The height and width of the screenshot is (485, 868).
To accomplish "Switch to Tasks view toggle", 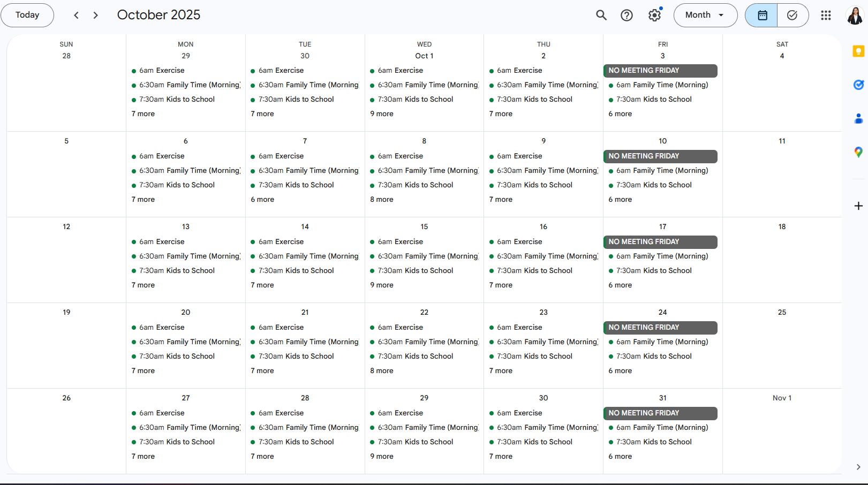I will coord(792,15).
